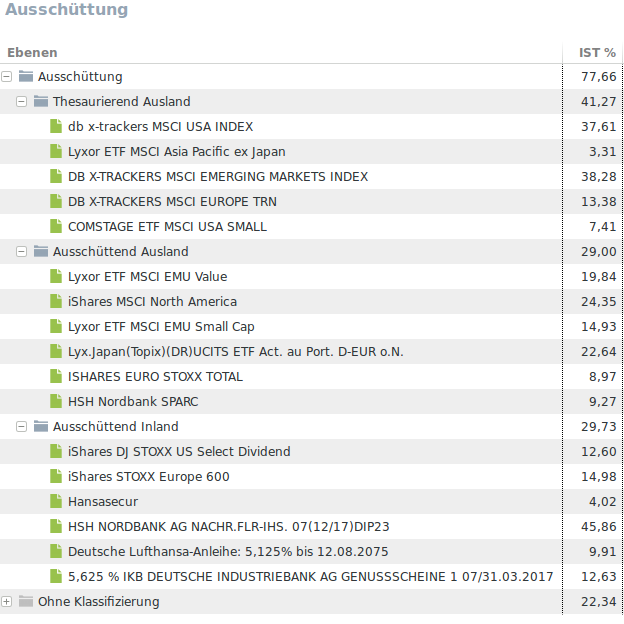The height and width of the screenshot is (624, 624).
Task: Click the 41,27 value for Thesaurierend Ausland
Action: pyautogui.click(x=599, y=102)
